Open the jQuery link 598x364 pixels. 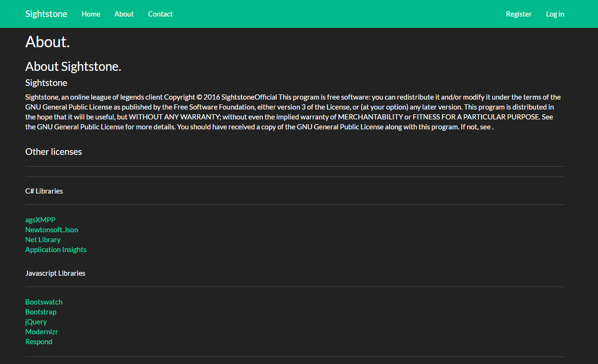[x=36, y=322]
